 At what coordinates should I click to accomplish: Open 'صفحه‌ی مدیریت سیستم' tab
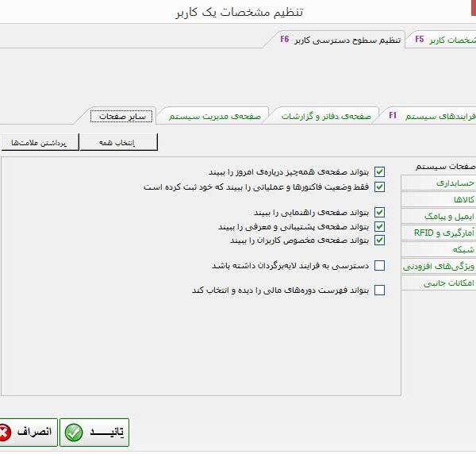[x=215, y=117]
